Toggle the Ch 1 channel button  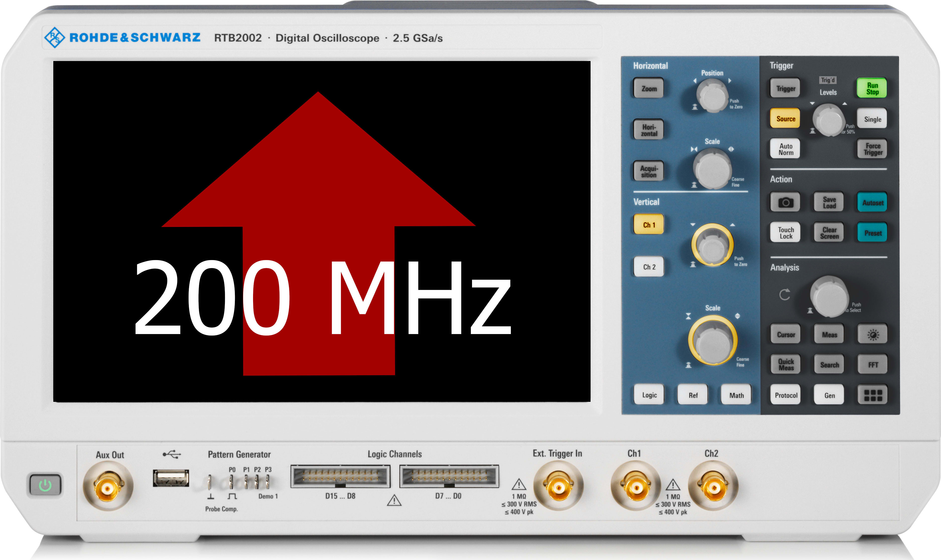click(649, 225)
